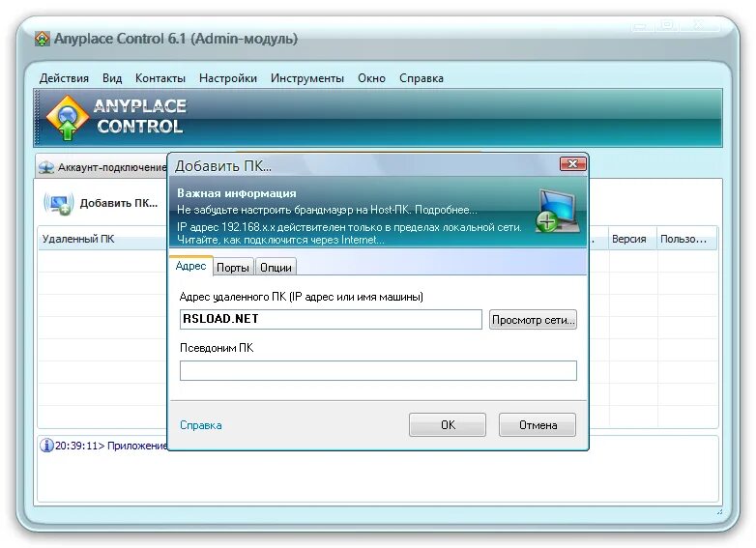Image resolution: width=756 pixels, height=548 pixels.
Task: Switch to the Опции tab
Action: click(x=276, y=268)
